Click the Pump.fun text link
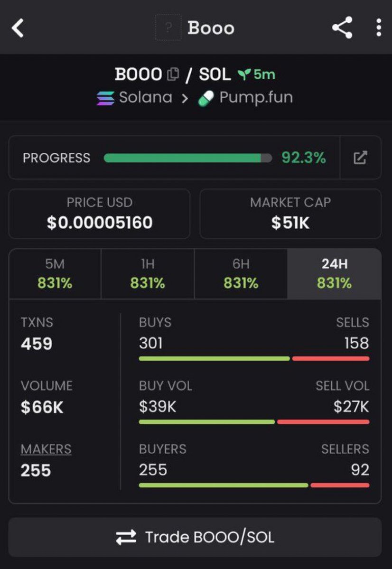Screen dimensions: 392x569 coord(256,98)
